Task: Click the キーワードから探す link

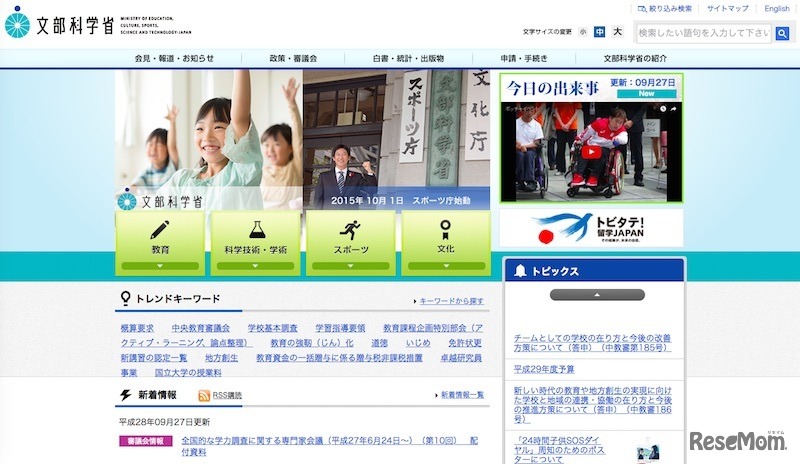Action: [x=452, y=301]
